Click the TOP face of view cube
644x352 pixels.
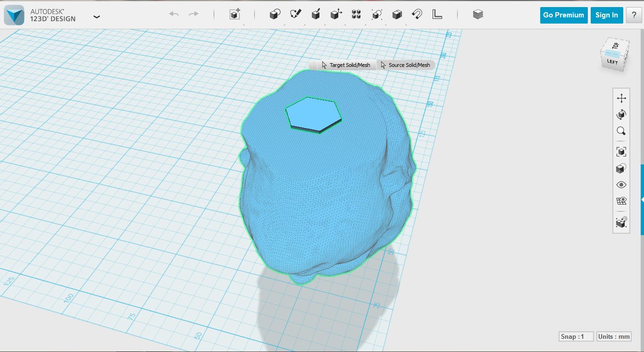click(616, 46)
